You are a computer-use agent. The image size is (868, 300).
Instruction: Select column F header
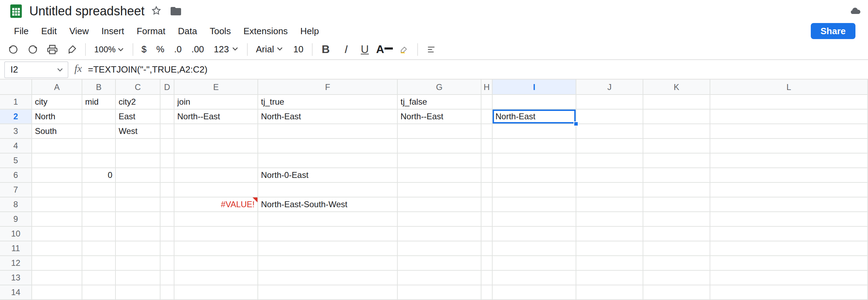(328, 87)
